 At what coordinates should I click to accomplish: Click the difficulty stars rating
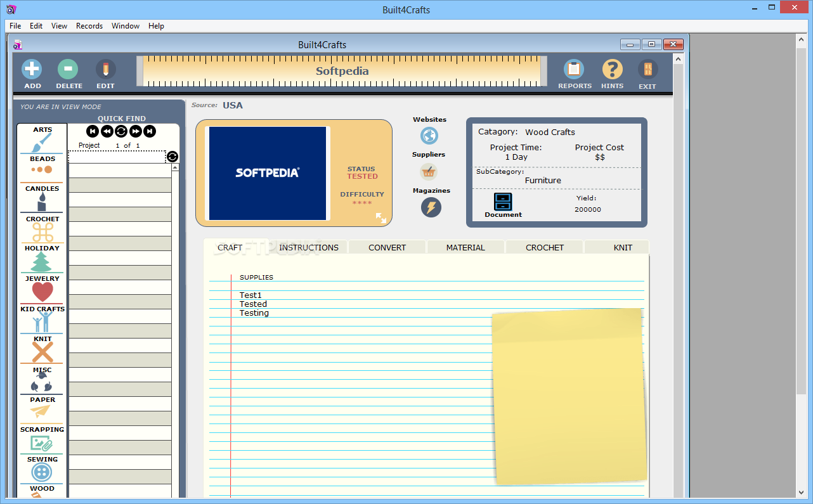pos(362,203)
